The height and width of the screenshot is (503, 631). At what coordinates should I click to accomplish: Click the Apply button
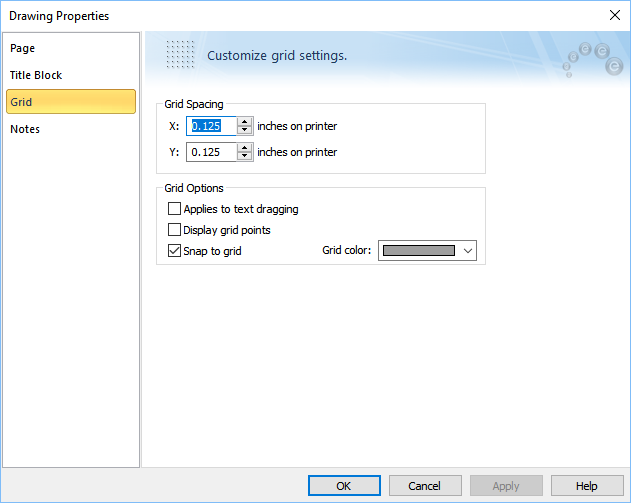[x=506, y=486]
